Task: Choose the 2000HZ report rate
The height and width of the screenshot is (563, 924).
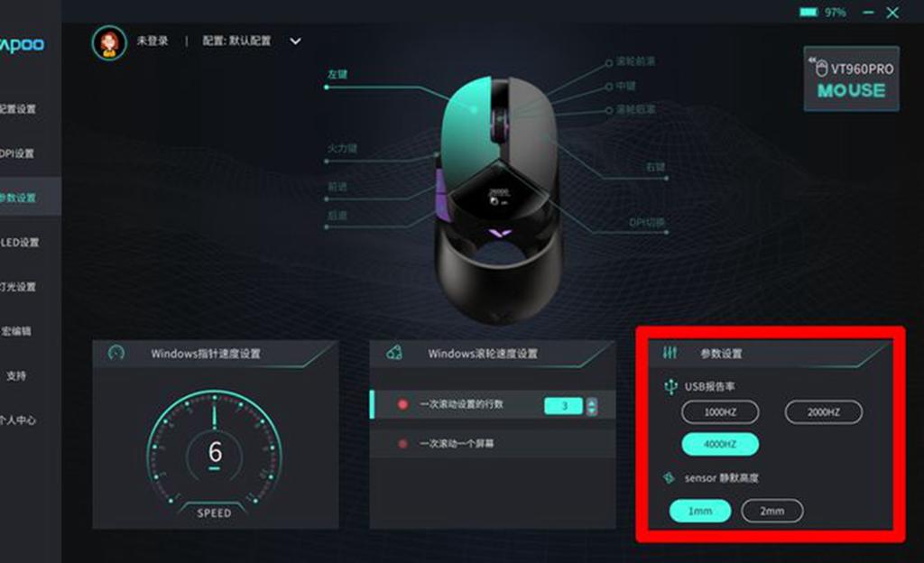Action: tap(823, 412)
